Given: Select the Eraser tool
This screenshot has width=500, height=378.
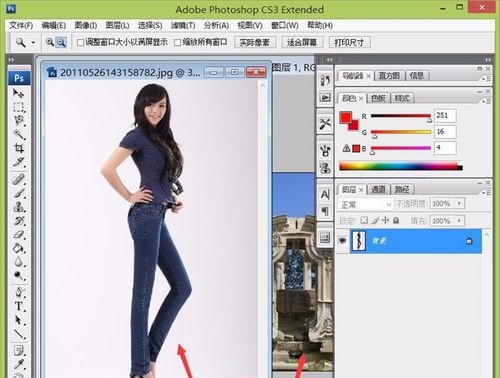Looking at the screenshot, I should point(18,235).
